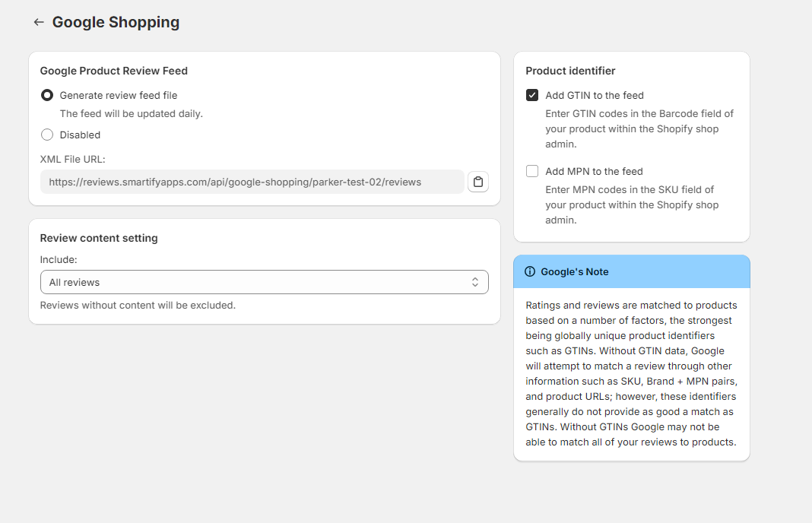Screen dimensions: 812x523
Task: Click the Review content setting heading
Action: [99, 238]
